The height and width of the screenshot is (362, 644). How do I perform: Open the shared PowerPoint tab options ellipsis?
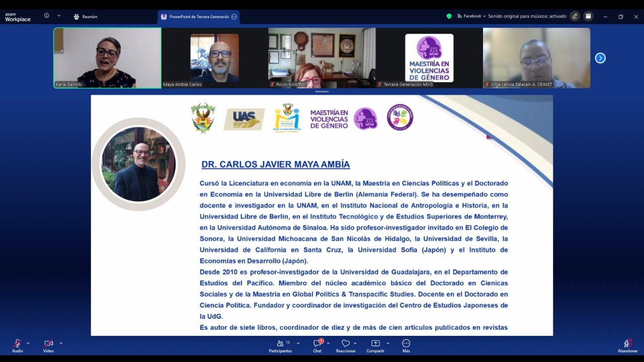pos(234,17)
